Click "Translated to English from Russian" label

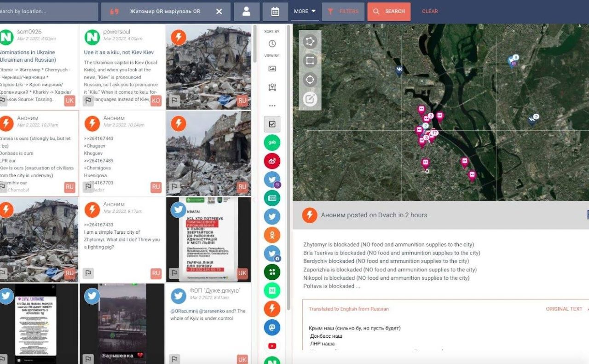pos(349,309)
